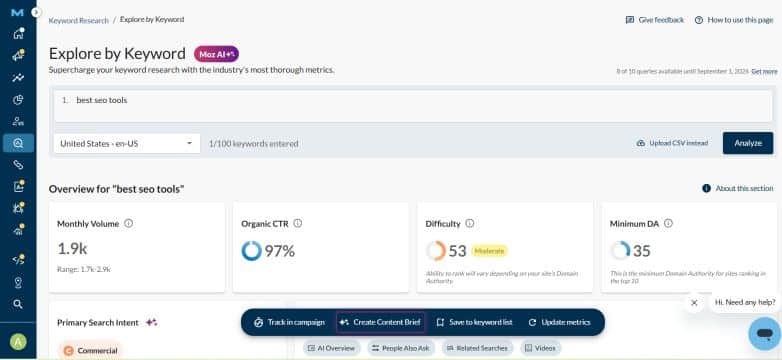782x360 pixels.
Task: Click the '53' difficulty score
Action: point(457,251)
